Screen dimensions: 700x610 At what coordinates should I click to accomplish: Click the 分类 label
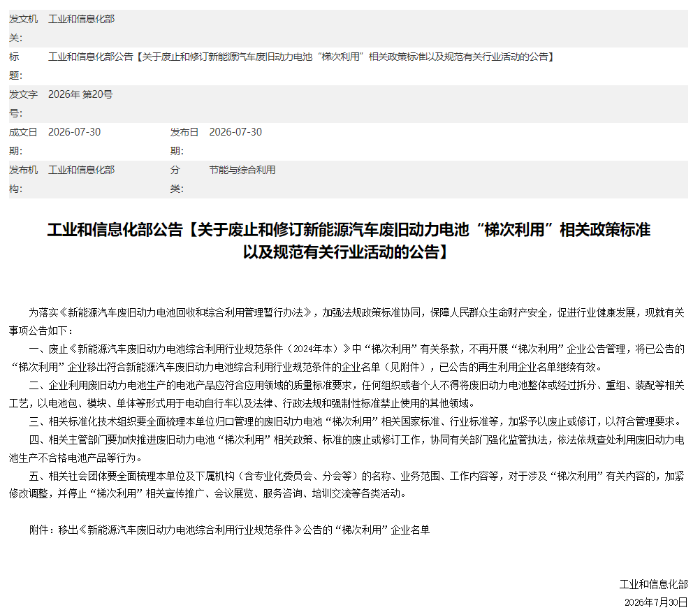point(177,179)
